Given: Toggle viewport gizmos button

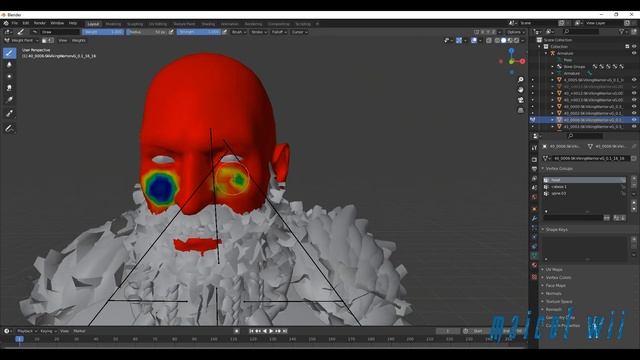Looking at the screenshot, I should pyautogui.click(x=459, y=40).
